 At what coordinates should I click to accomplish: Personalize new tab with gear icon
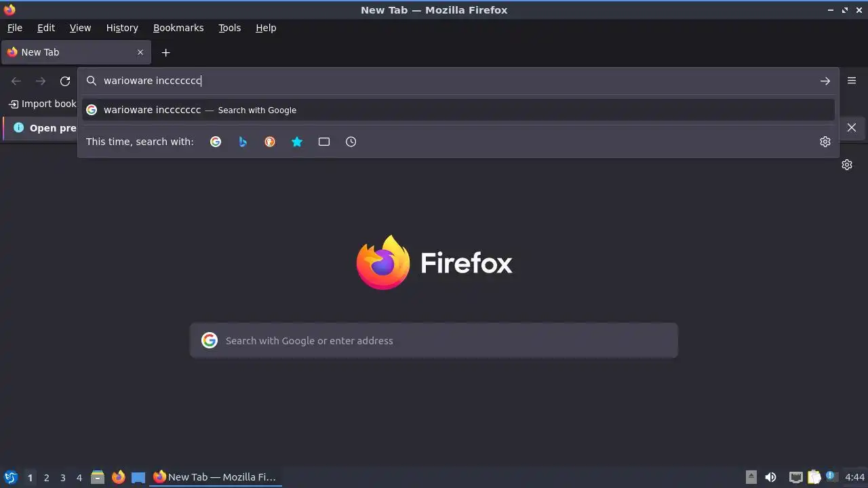(847, 165)
